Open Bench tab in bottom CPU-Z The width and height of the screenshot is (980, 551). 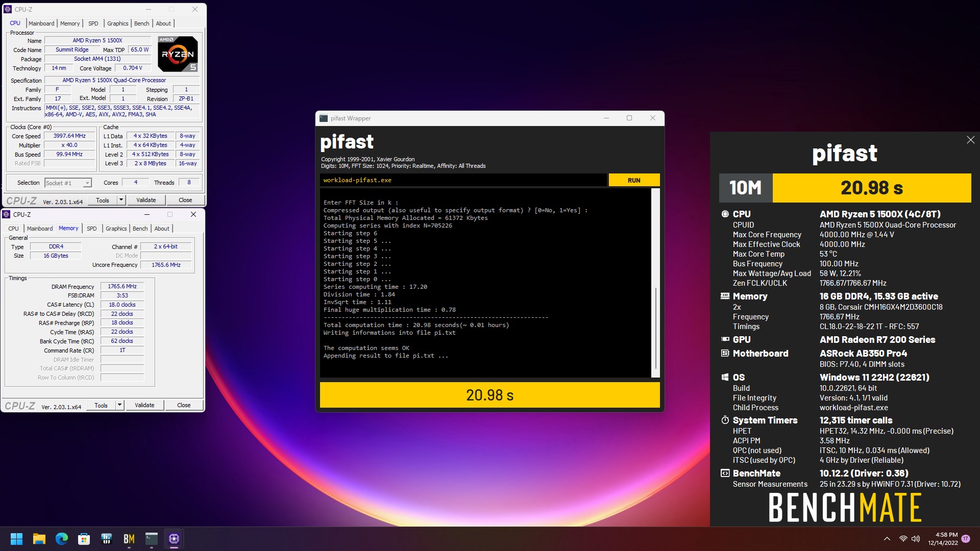[x=140, y=229]
